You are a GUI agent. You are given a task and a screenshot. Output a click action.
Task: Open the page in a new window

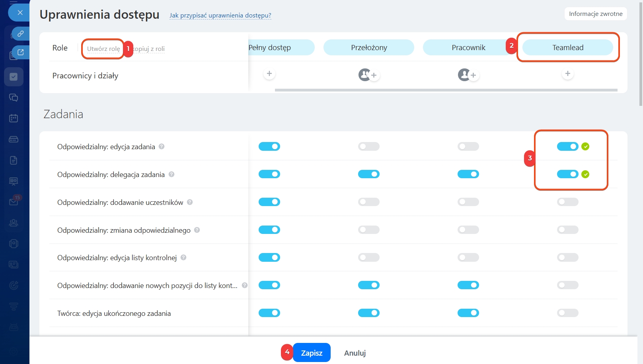click(20, 52)
